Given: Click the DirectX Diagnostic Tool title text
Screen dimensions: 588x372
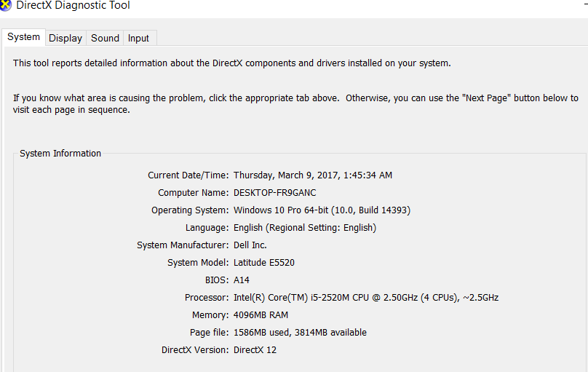Looking at the screenshot, I should coord(73,5).
